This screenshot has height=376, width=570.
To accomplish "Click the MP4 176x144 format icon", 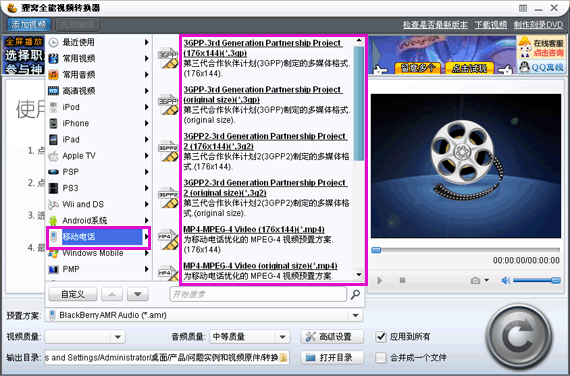I will 168,239.
